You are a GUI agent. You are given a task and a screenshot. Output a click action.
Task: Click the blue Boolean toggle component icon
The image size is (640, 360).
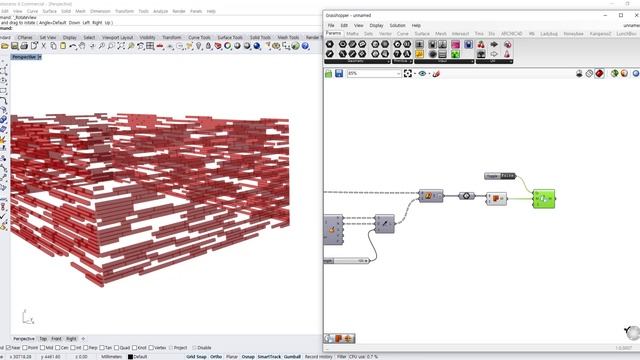point(468,44)
